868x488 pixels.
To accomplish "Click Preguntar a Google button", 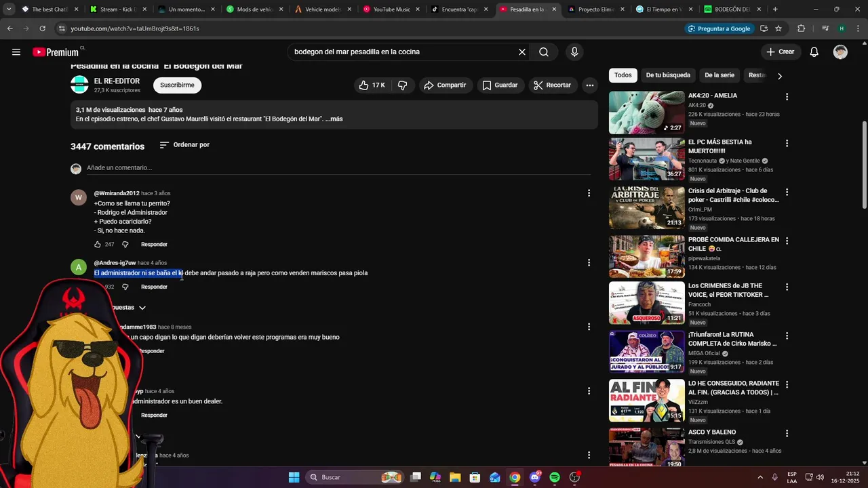I will click(x=718, y=28).
